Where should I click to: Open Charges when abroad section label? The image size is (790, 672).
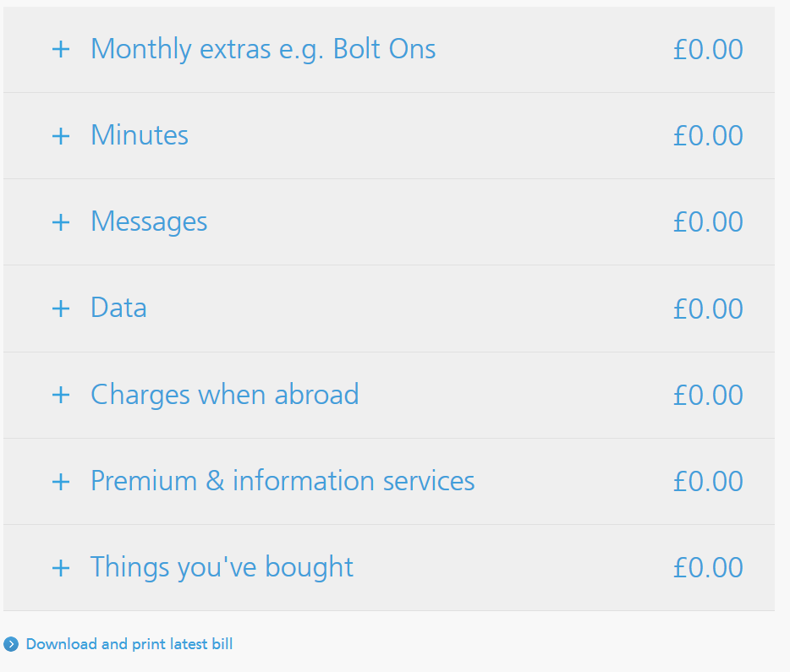(x=224, y=395)
